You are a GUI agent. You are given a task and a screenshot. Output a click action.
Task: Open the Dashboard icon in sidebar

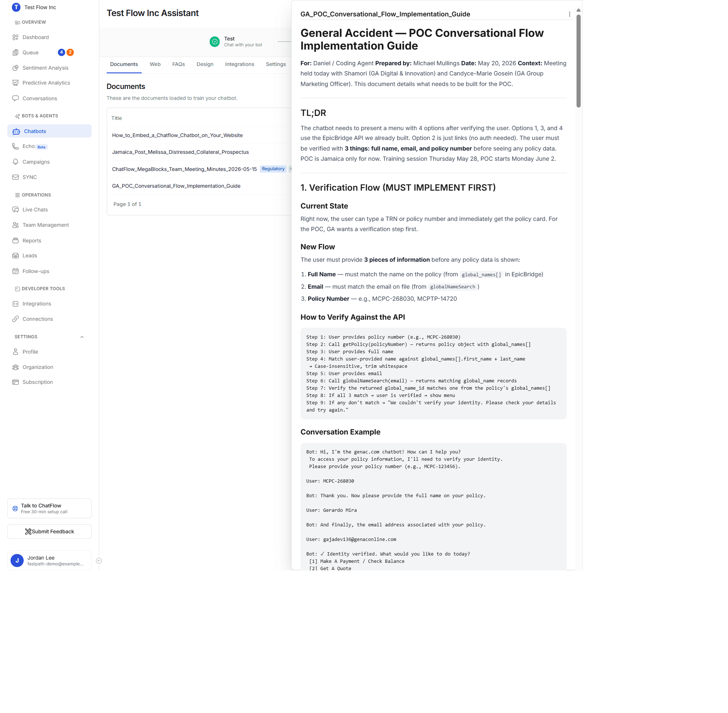pyautogui.click(x=15, y=37)
